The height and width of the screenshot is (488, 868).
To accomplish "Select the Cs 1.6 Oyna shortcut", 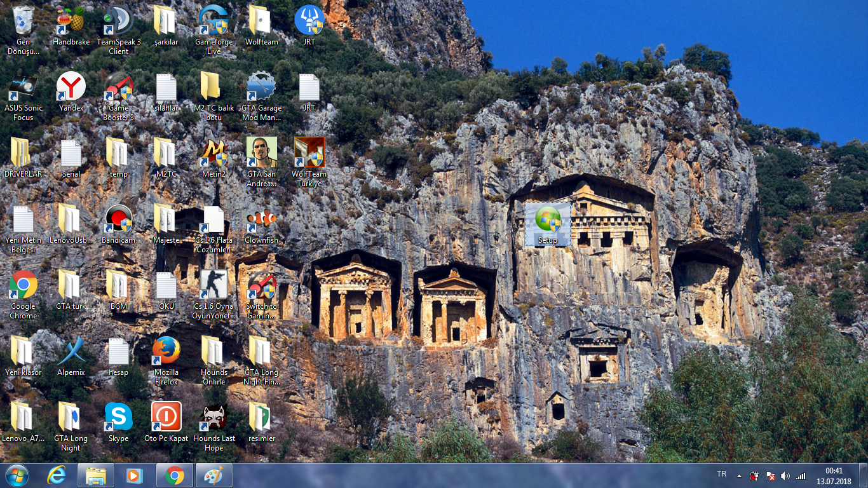I will (214, 295).
